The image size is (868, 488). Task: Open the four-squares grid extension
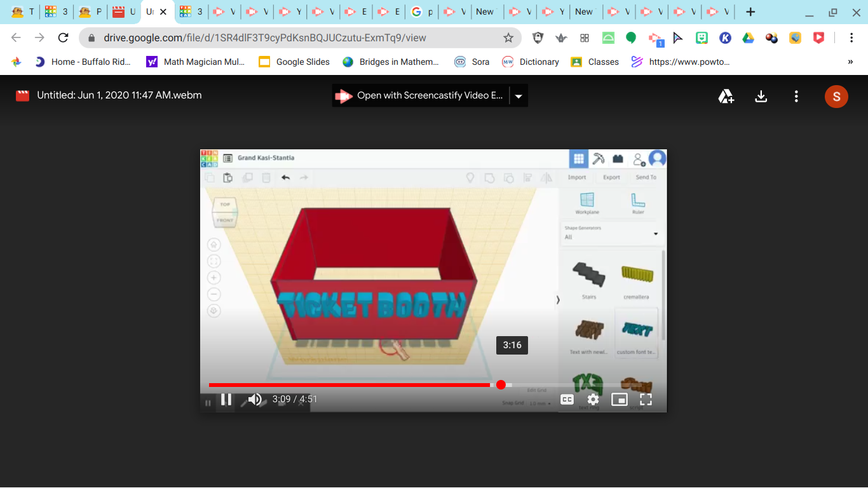click(585, 37)
